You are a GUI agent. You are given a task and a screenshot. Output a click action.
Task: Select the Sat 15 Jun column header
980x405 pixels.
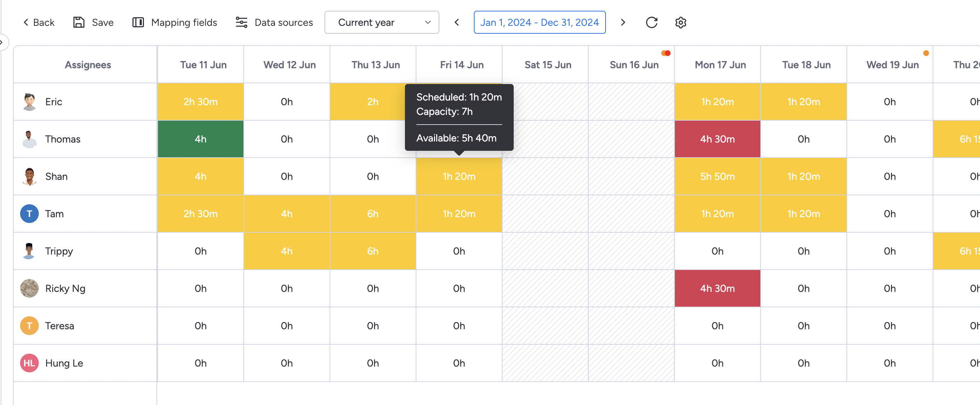(x=548, y=64)
